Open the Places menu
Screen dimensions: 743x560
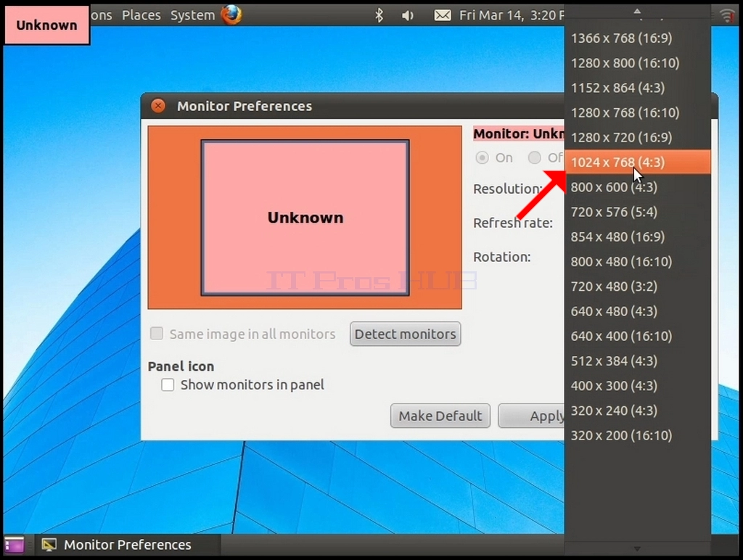point(141,15)
